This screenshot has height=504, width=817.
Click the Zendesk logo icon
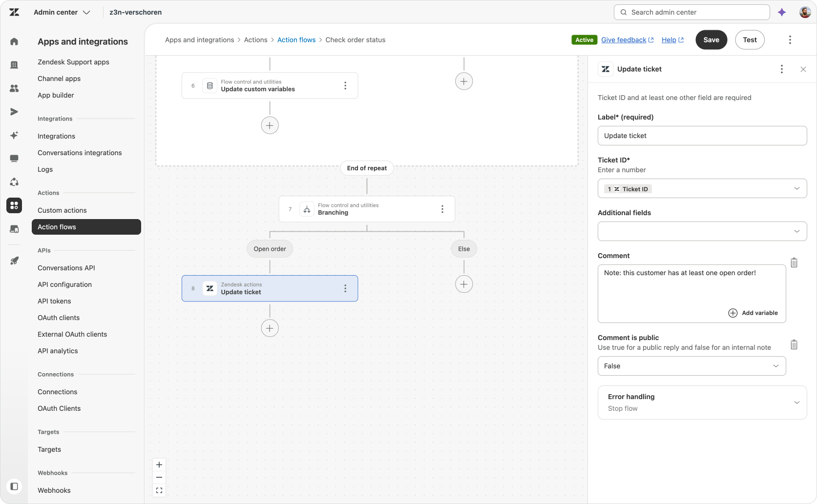14,12
